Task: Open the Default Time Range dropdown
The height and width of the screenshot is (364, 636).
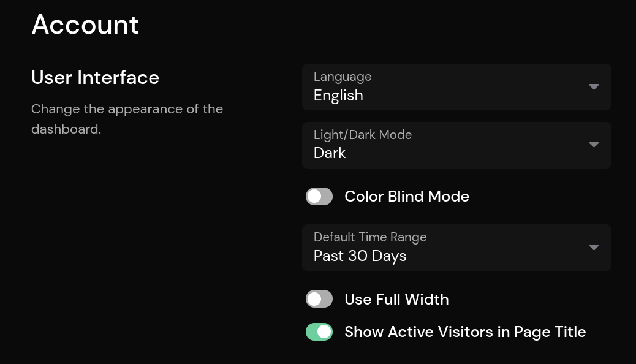Action: (x=456, y=248)
